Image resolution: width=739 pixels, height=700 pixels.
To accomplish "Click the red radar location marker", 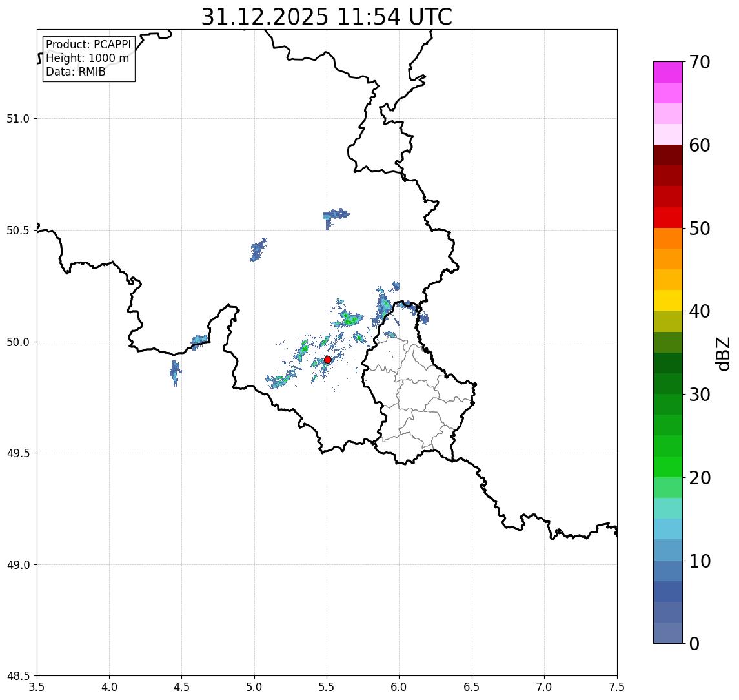I will click(328, 360).
